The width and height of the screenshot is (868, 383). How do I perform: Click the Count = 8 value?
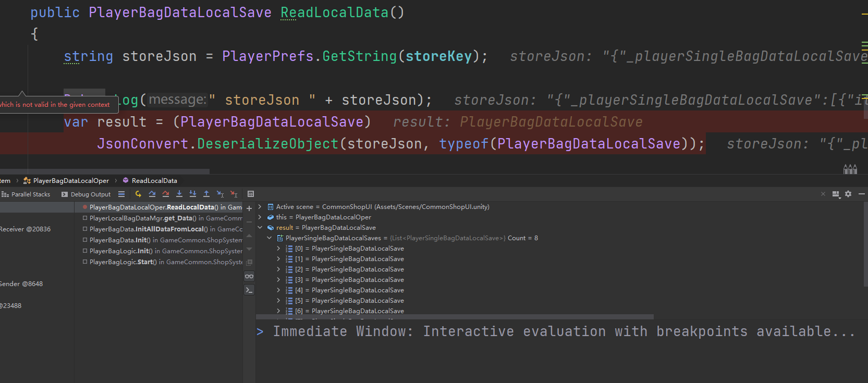(523, 238)
